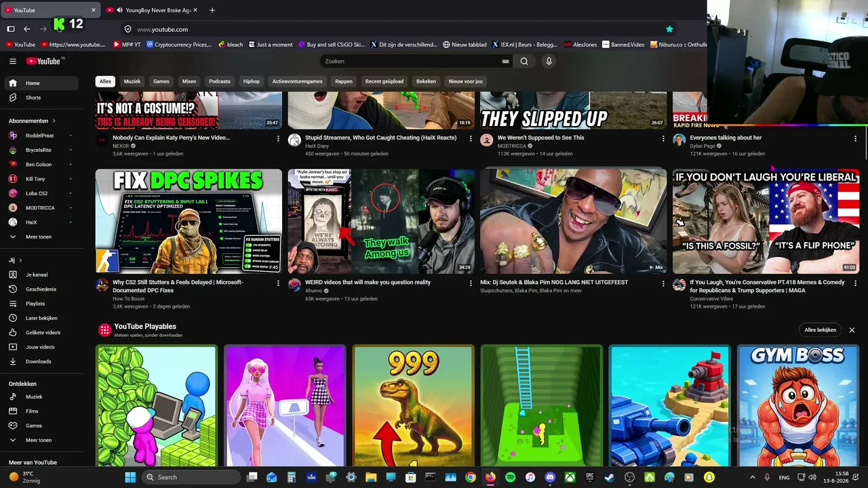The width and height of the screenshot is (868, 488).
Task: Start voice search with the microphone icon
Action: 549,61
